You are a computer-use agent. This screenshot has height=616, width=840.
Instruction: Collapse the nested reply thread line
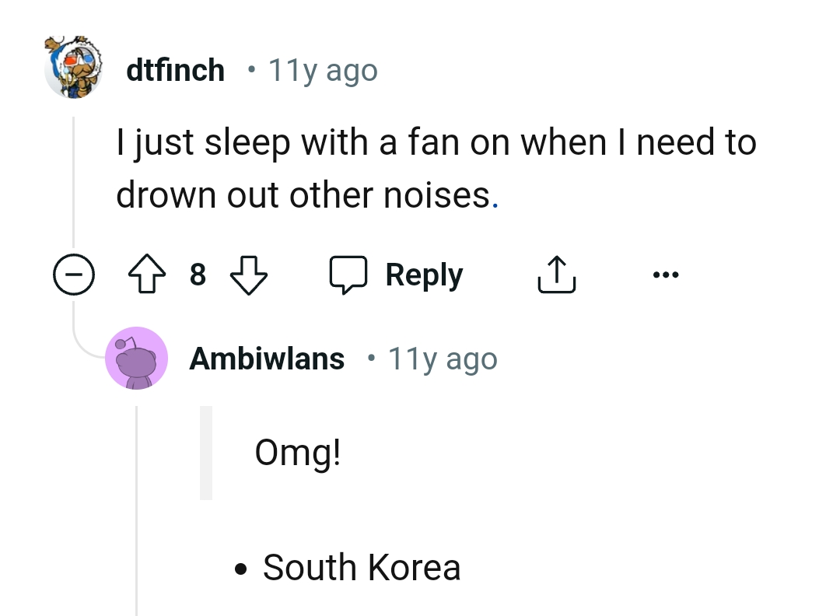137,506
